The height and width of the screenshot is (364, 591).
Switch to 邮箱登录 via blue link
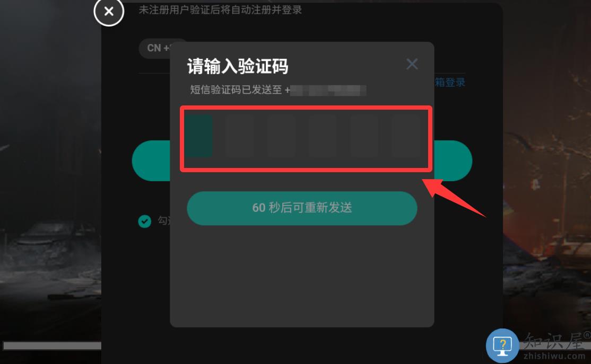click(x=450, y=83)
